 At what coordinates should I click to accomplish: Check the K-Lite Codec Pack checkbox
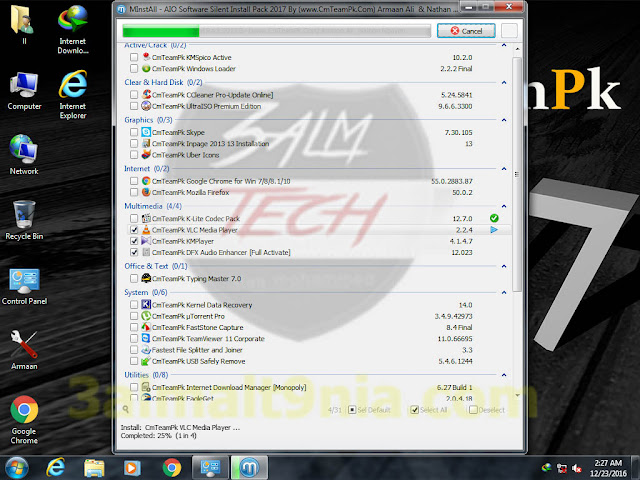pyautogui.click(x=134, y=218)
